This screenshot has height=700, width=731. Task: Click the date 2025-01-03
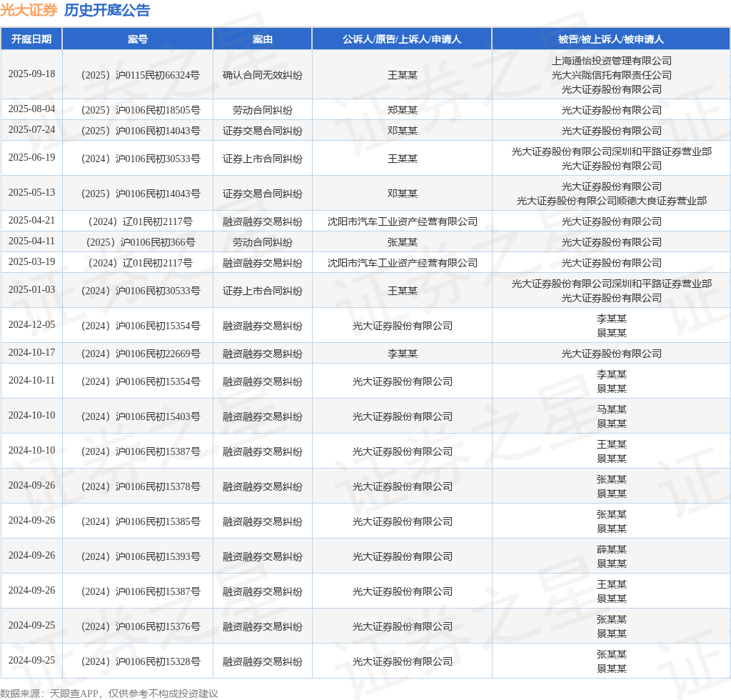click(31, 289)
